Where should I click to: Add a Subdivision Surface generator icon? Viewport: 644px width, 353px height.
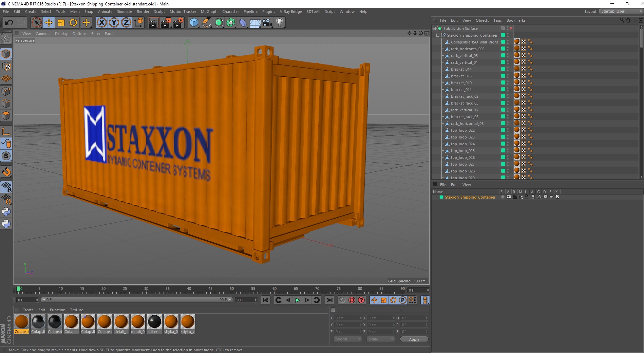click(219, 23)
